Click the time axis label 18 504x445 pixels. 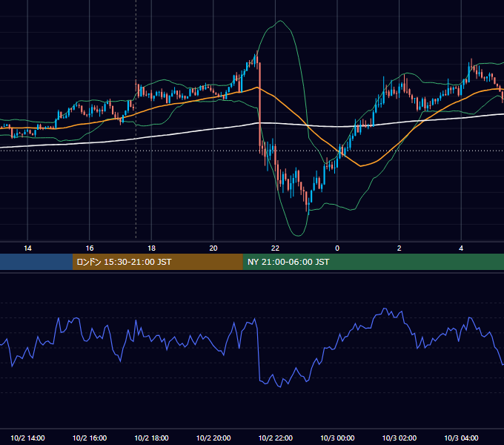(151, 248)
